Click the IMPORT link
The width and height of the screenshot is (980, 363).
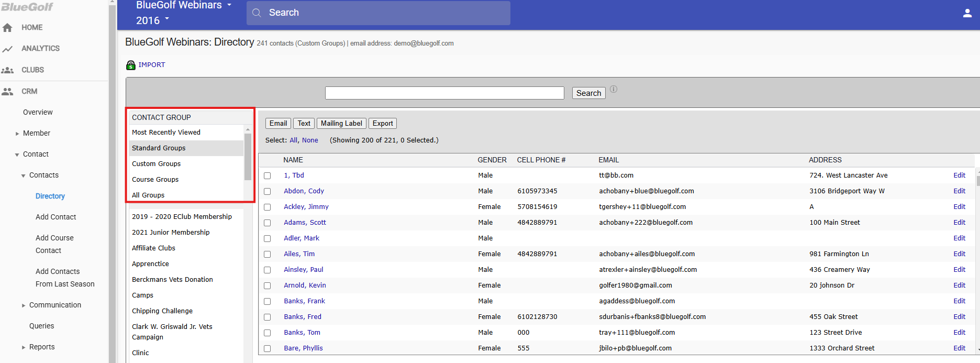[x=152, y=65]
